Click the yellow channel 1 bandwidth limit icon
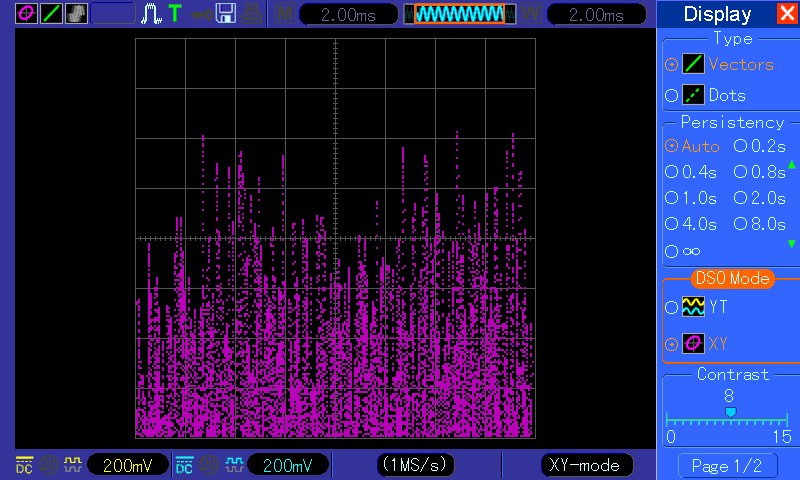The width and height of the screenshot is (800, 480). (x=49, y=465)
